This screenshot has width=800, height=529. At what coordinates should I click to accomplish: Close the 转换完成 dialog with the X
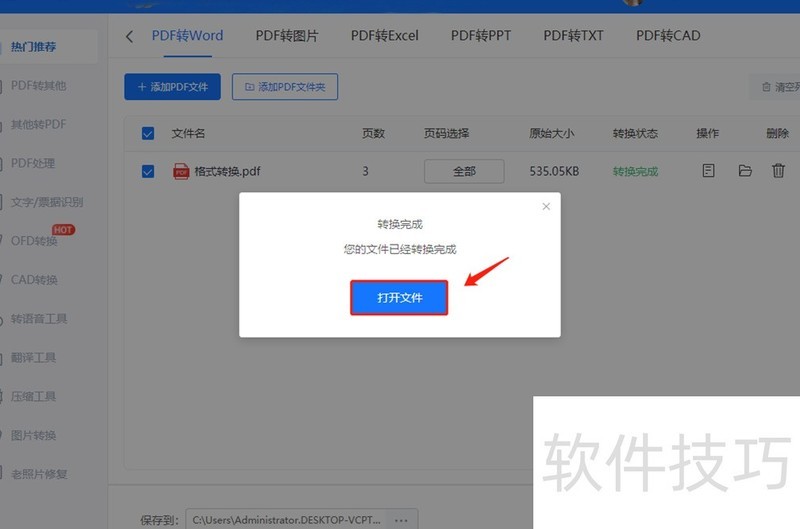coord(546,207)
